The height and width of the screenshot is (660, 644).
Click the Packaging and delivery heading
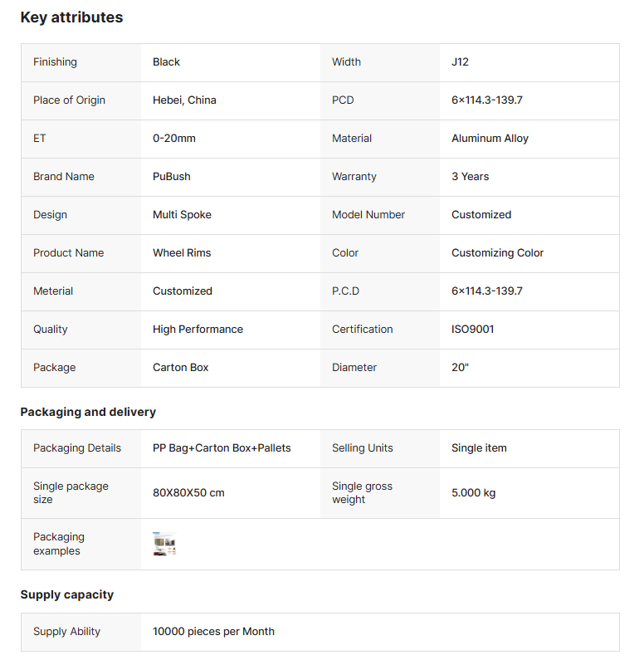tap(88, 412)
